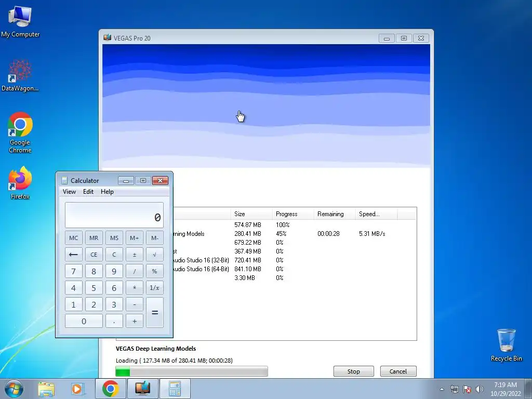Open the Action Center flag icon
Screen dimensions: 532x399
pyautogui.click(x=467, y=389)
